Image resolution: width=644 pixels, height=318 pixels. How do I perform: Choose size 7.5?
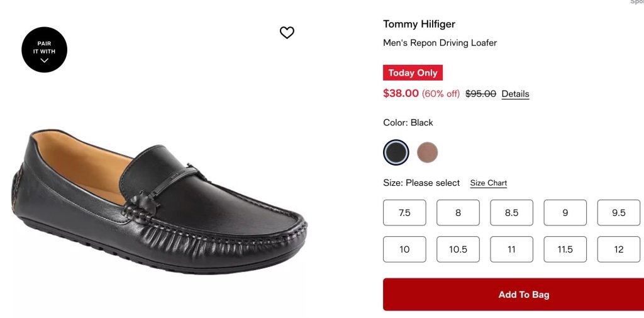point(404,213)
